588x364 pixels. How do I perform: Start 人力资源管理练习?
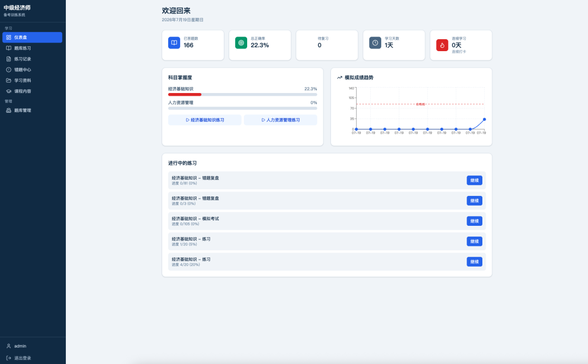coord(280,120)
